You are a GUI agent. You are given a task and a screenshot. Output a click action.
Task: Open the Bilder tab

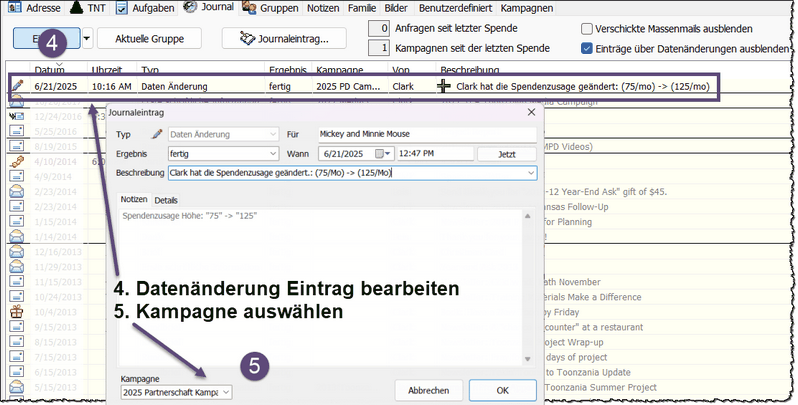click(x=396, y=8)
